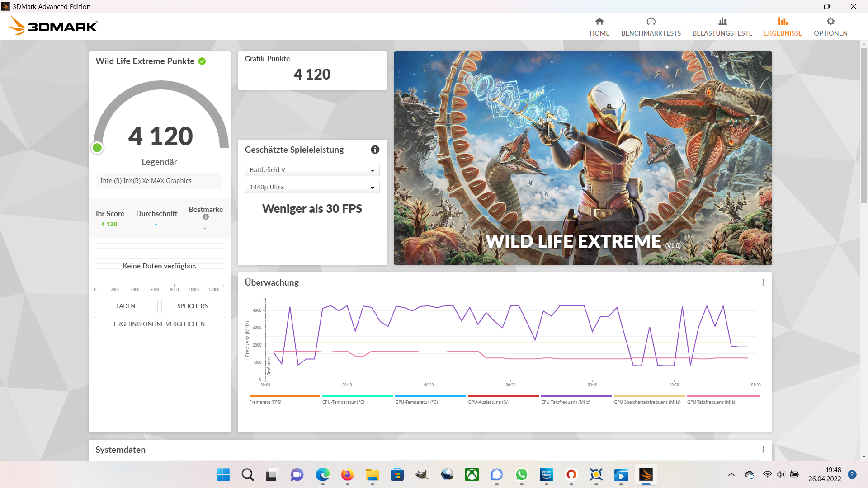Open Belastungsteste chart icon
868x488 pixels.
pyautogui.click(x=722, y=21)
